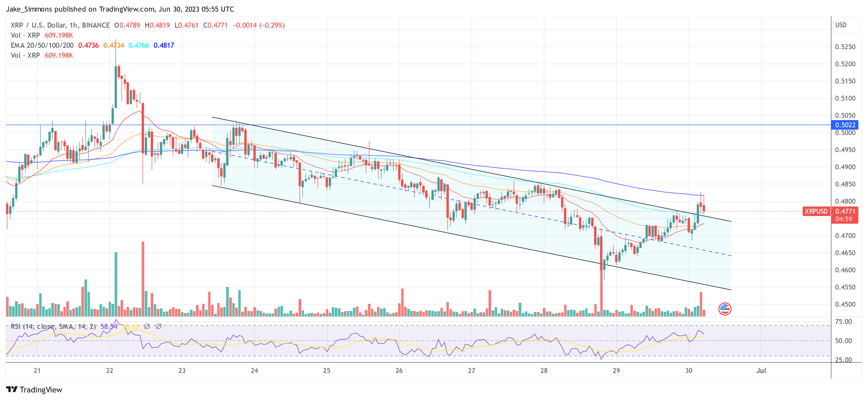Click the US flag event icon
Screen dimensions: 868x400
pyautogui.click(x=724, y=309)
